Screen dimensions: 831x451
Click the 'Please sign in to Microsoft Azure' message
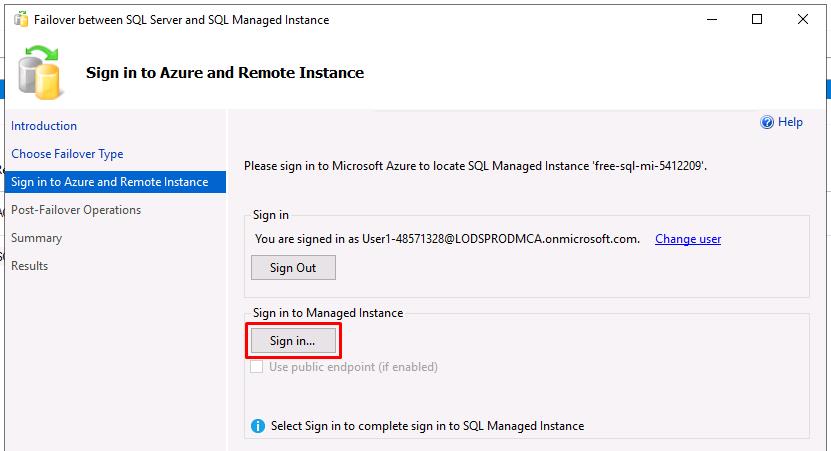pyautogui.click(x=475, y=166)
